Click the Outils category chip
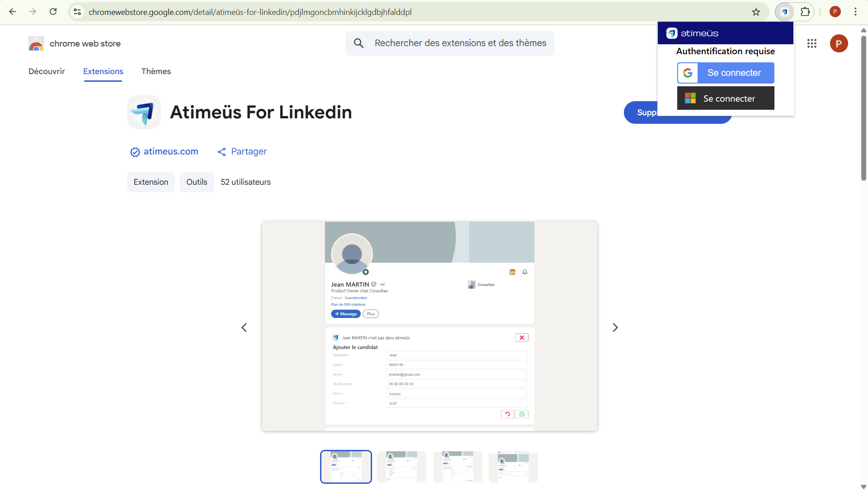This screenshot has height=491, width=868. [197, 182]
